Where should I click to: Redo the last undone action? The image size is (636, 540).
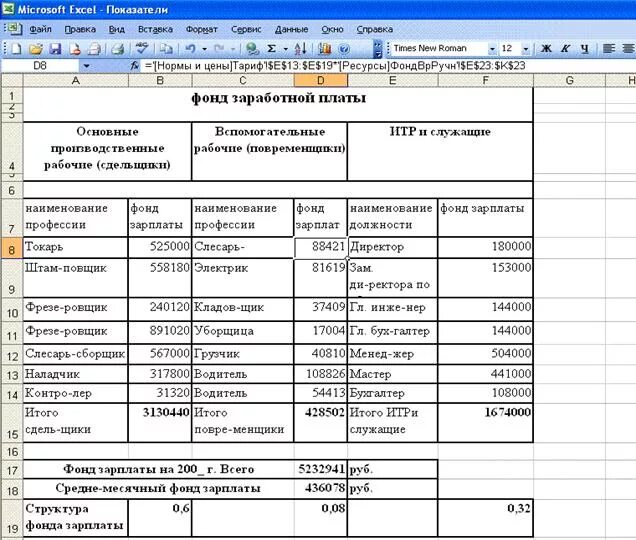(219, 49)
